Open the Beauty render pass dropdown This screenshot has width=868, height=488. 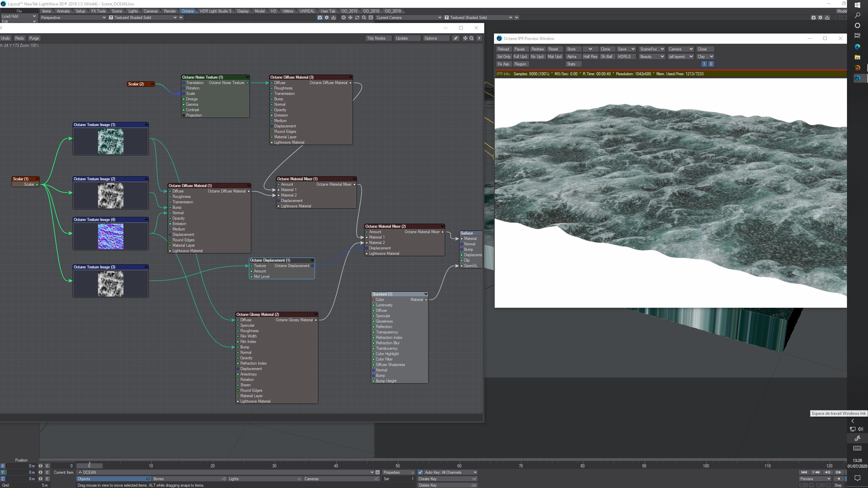[651, 57]
